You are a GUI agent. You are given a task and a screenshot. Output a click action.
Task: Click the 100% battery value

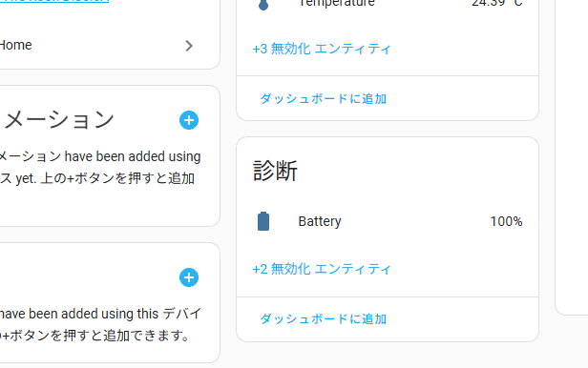506,221
